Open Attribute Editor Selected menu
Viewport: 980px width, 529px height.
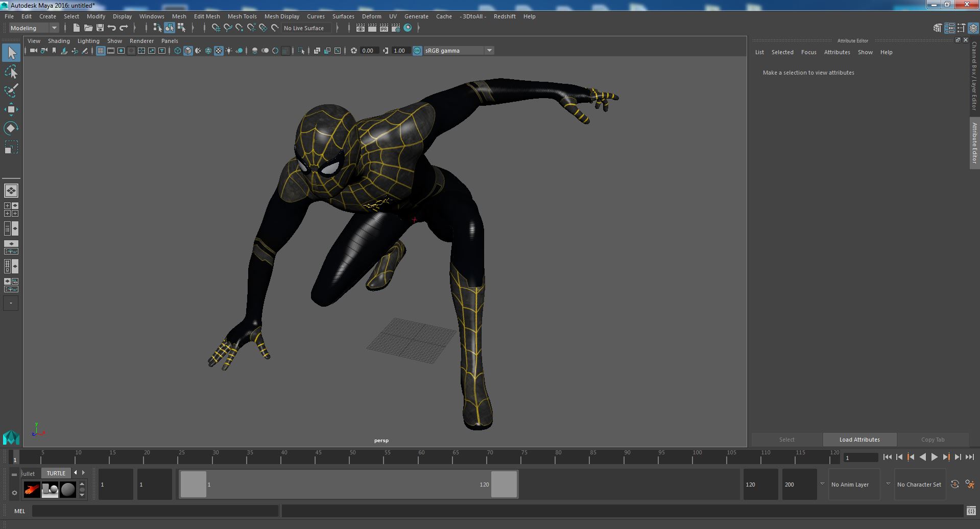(782, 52)
